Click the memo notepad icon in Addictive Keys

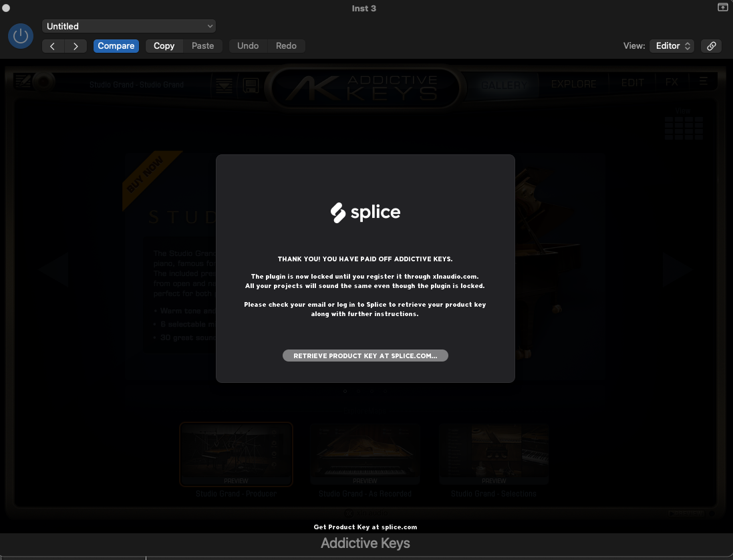tap(23, 82)
